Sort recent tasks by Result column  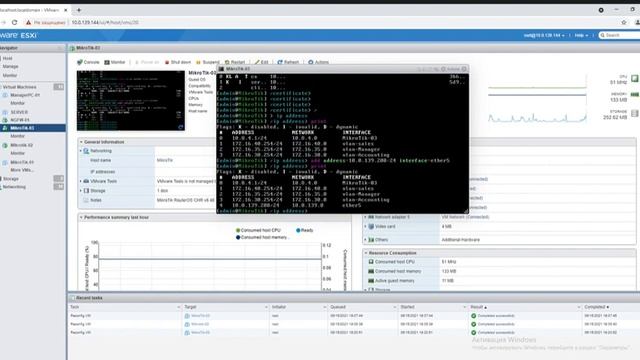478,307
